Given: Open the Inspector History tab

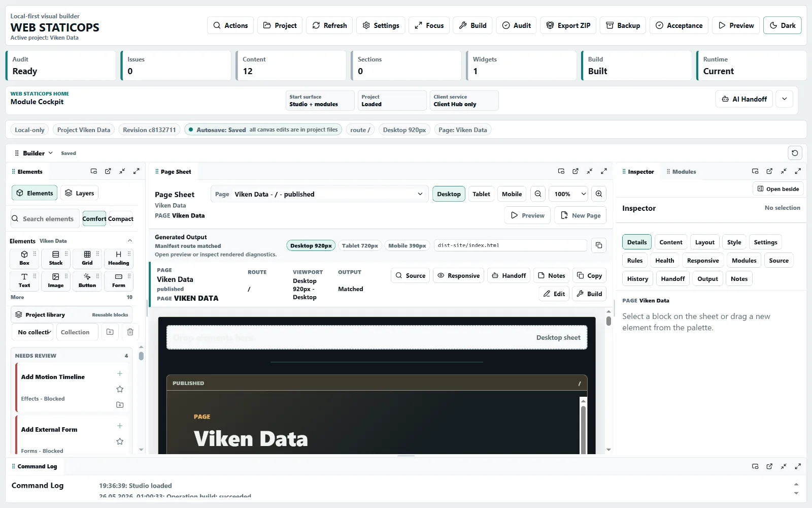Looking at the screenshot, I should tap(637, 279).
